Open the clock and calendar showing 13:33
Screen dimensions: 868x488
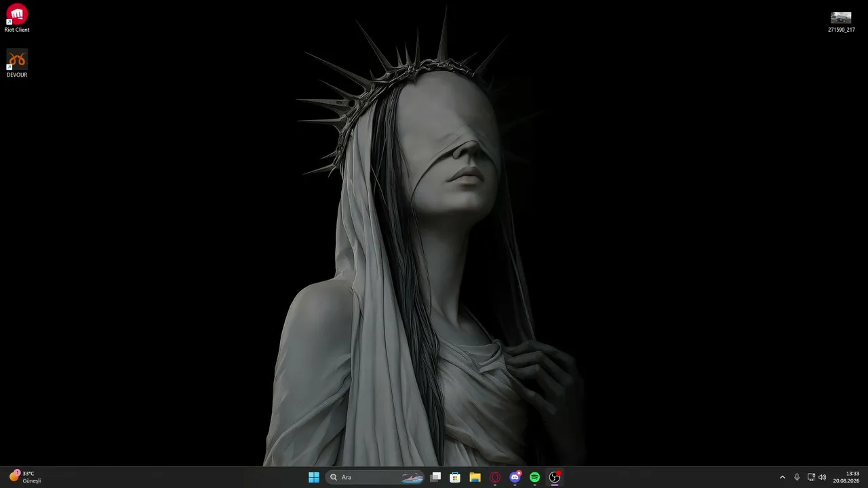[x=846, y=477]
